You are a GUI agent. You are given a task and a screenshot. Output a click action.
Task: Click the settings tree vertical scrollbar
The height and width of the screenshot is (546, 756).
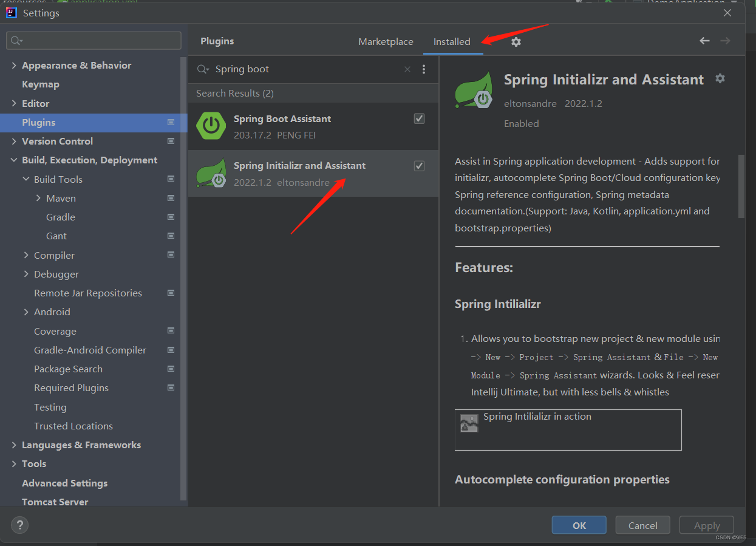184,279
